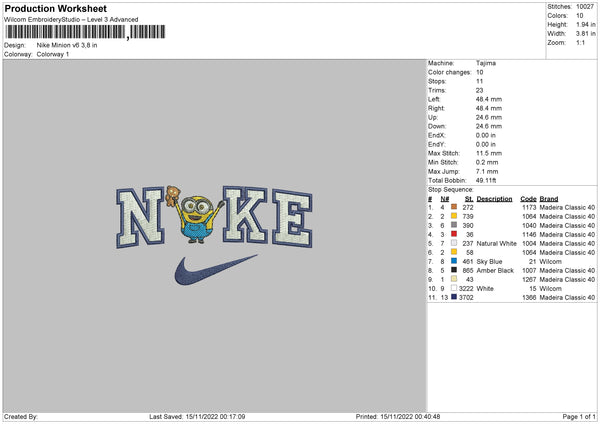Click the orange swatch in stop row 1
The height and width of the screenshot is (424, 600).
pos(454,207)
